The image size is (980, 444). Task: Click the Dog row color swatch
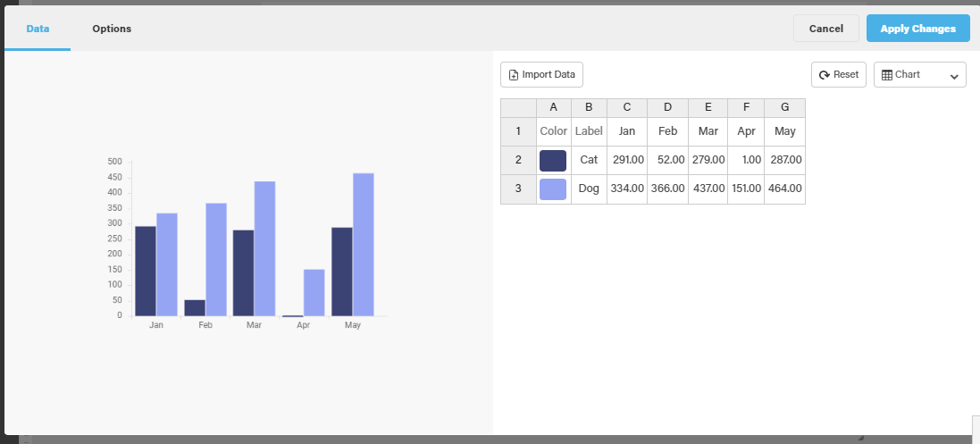(553, 188)
